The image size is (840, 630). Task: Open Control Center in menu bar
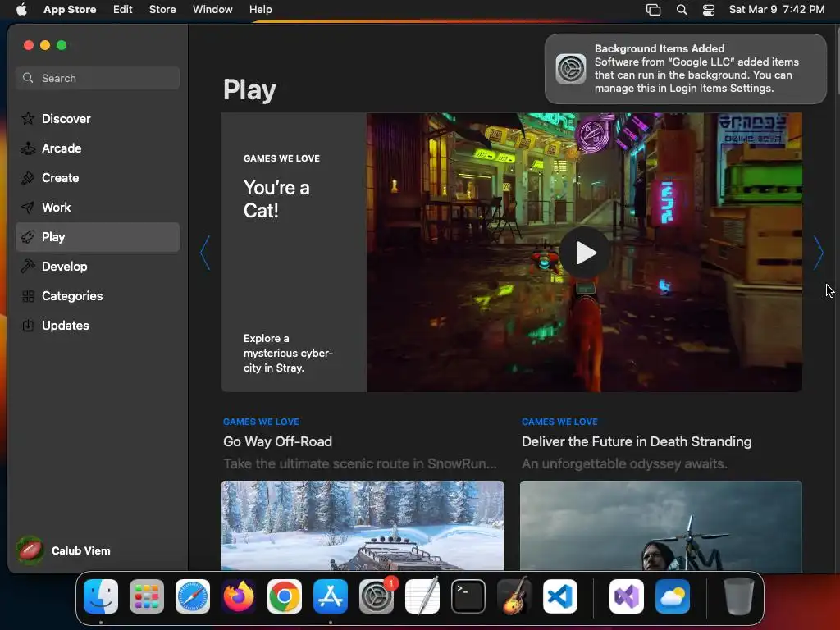tap(708, 9)
